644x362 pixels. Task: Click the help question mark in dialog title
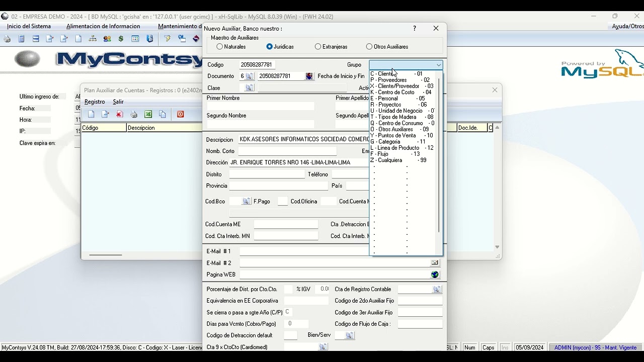[x=415, y=29]
